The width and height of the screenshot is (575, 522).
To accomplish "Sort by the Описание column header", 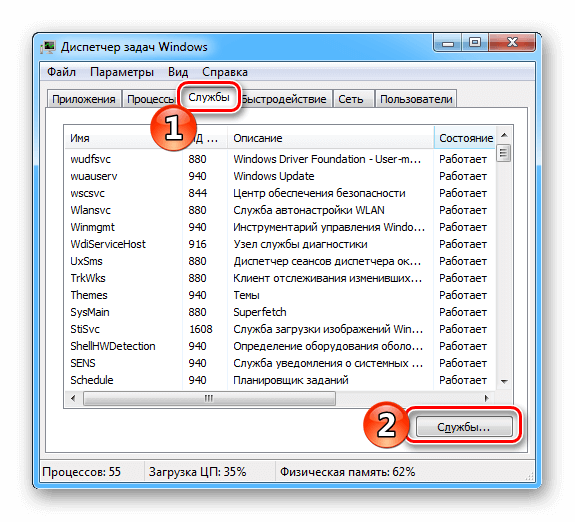I will coord(330,138).
